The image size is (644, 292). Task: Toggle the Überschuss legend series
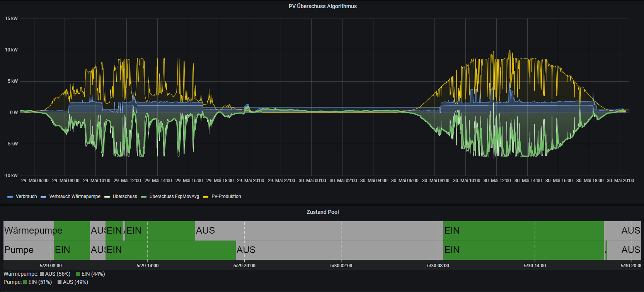pyautogui.click(x=125, y=196)
